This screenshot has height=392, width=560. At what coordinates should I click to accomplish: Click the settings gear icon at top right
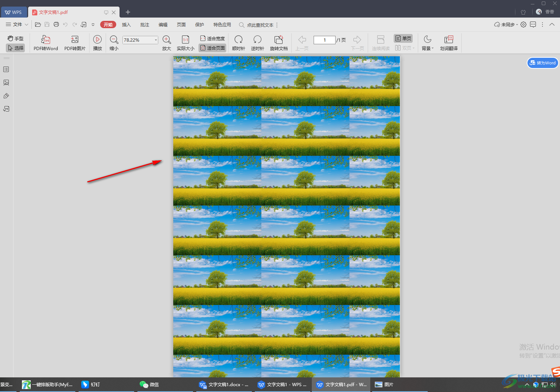(523, 24)
